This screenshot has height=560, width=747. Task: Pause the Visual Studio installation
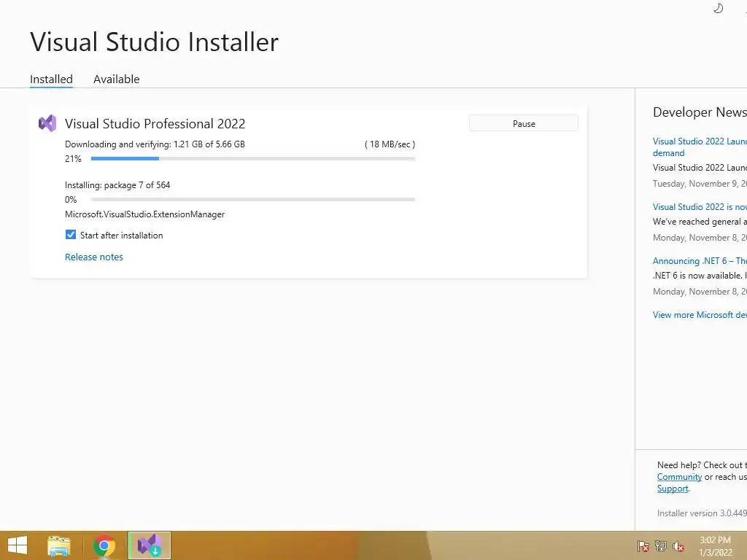click(x=524, y=123)
